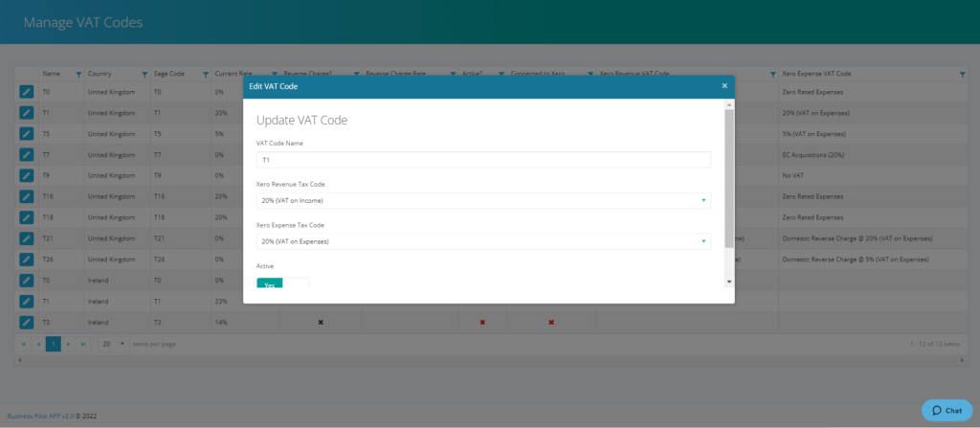Select the 14% current rate cell
Viewport: 980px width, 428px height.
click(x=245, y=323)
